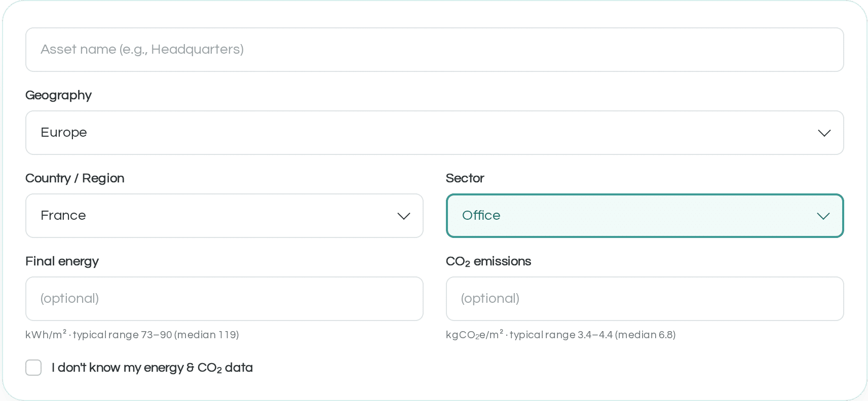The height and width of the screenshot is (401, 868).
Task: Click the Final energy label
Action: [62, 262]
